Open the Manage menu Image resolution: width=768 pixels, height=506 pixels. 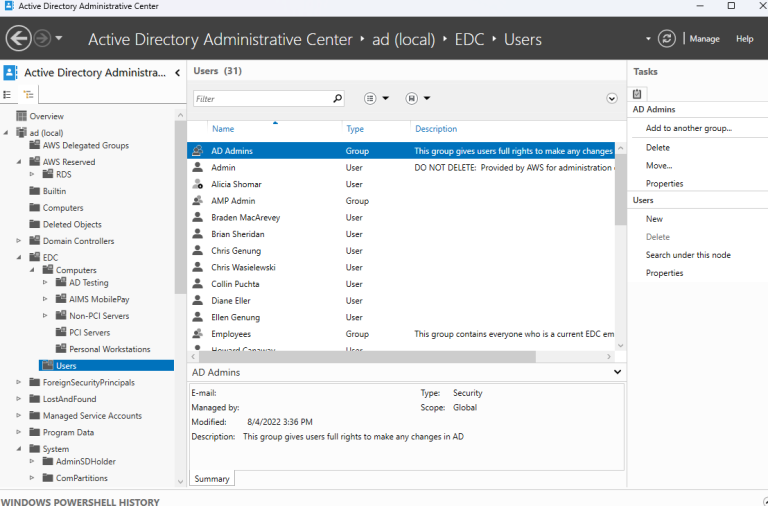click(x=704, y=39)
